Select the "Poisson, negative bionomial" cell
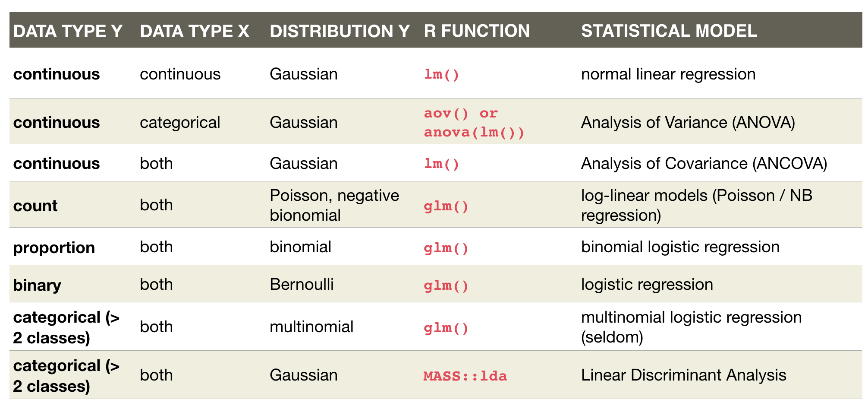The height and width of the screenshot is (406, 868). click(x=334, y=205)
